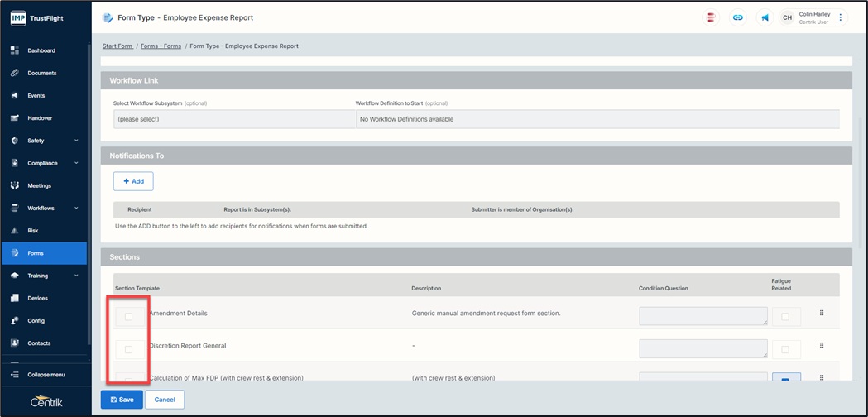The height and width of the screenshot is (417, 868).
Task: Click the Meetings icon in sidebar
Action: point(15,185)
